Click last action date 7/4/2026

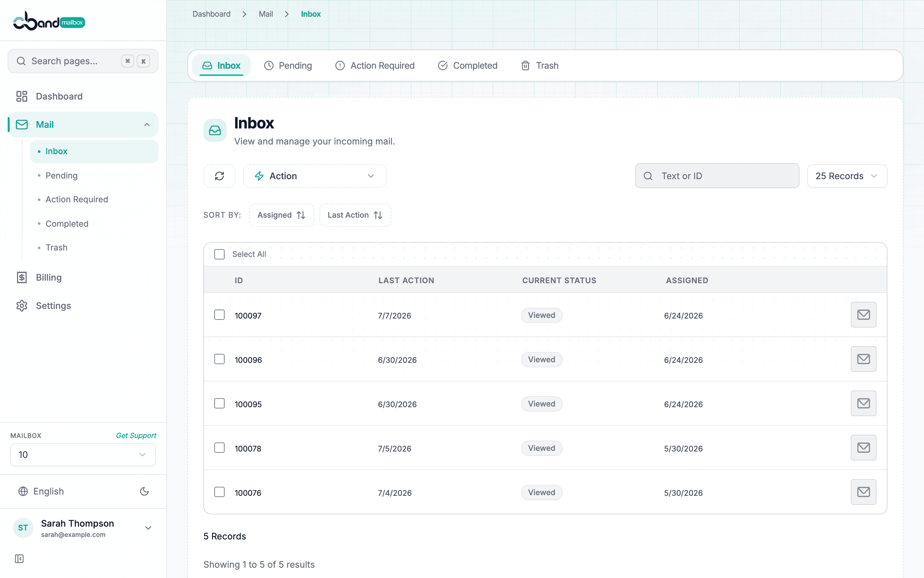394,493
